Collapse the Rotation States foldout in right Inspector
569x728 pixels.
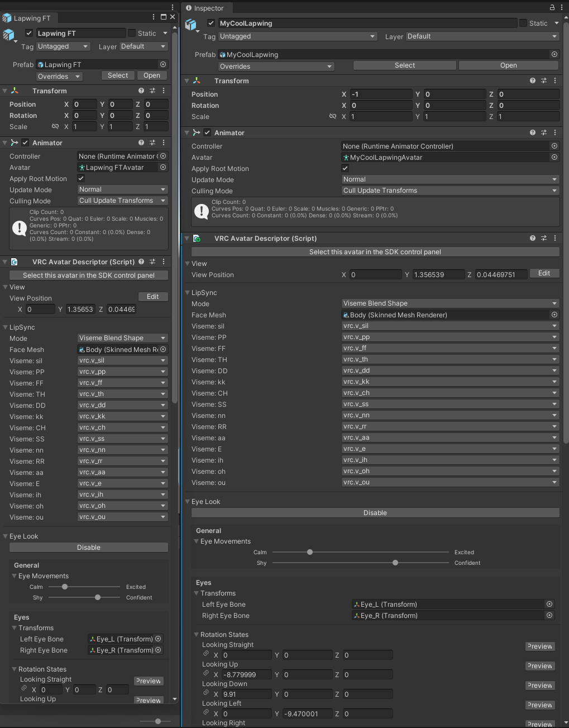(x=197, y=635)
